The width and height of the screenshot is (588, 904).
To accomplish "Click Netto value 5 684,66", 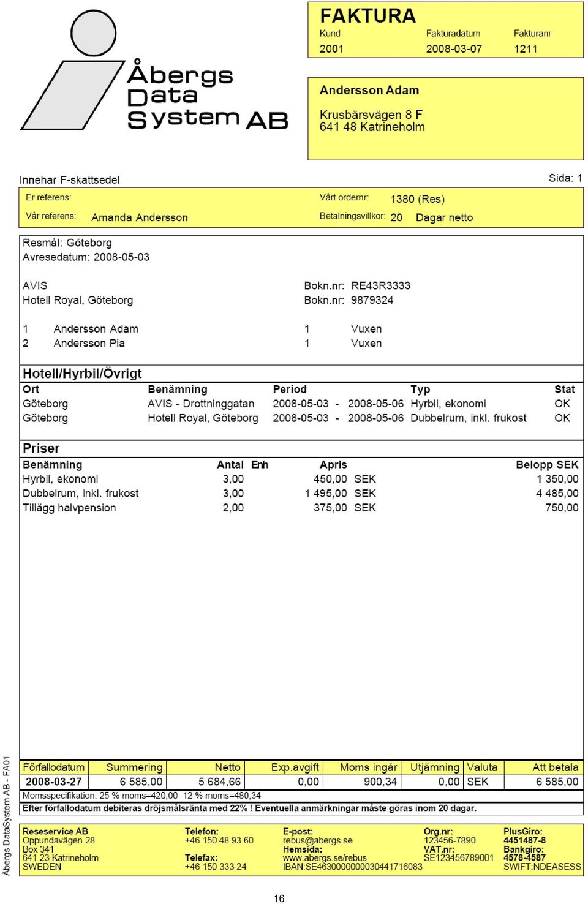I will tap(219, 782).
